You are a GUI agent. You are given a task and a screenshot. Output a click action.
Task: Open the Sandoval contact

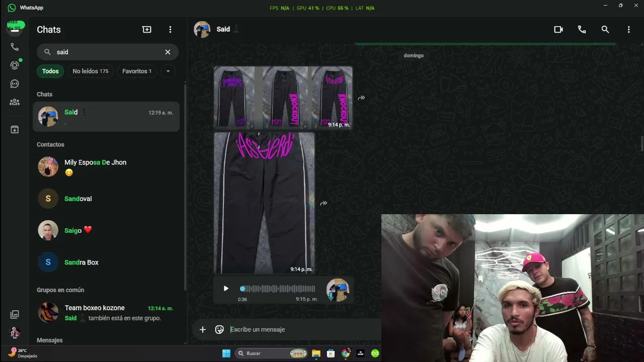pos(106,199)
